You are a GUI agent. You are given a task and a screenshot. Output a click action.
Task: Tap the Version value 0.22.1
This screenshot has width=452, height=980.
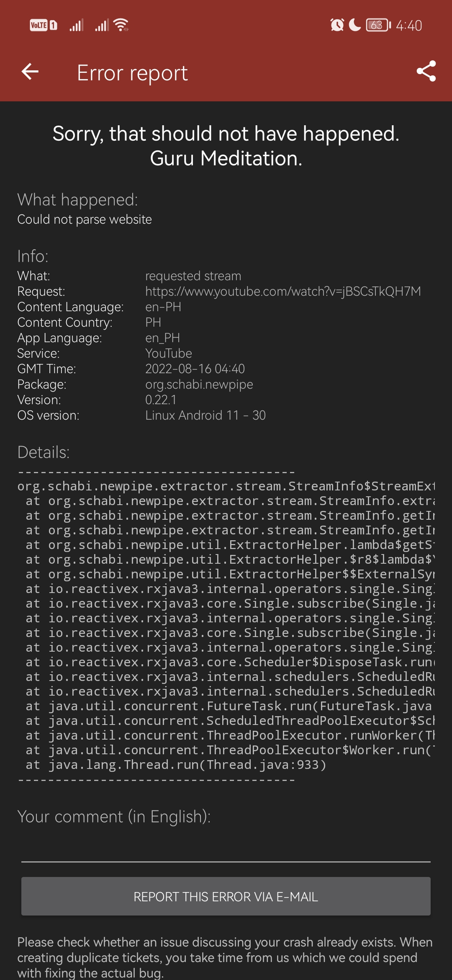[x=161, y=400]
